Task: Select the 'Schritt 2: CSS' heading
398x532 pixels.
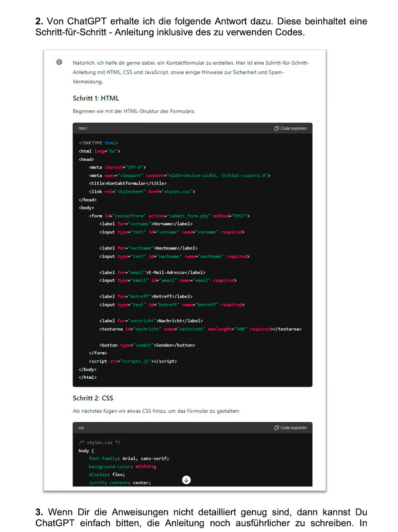Action: (x=93, y=398)
